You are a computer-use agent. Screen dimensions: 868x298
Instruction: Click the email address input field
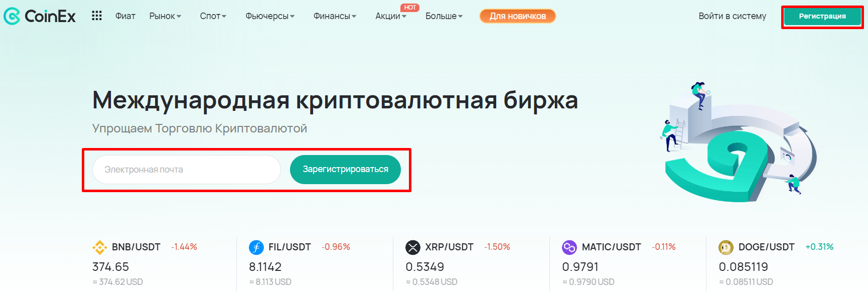point(186,169)
